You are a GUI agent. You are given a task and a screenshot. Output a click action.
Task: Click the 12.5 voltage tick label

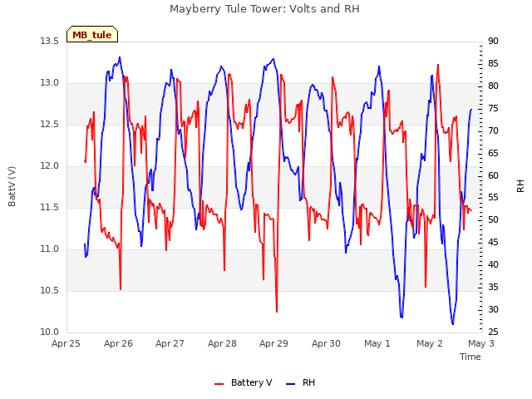[x=50, y=124]
